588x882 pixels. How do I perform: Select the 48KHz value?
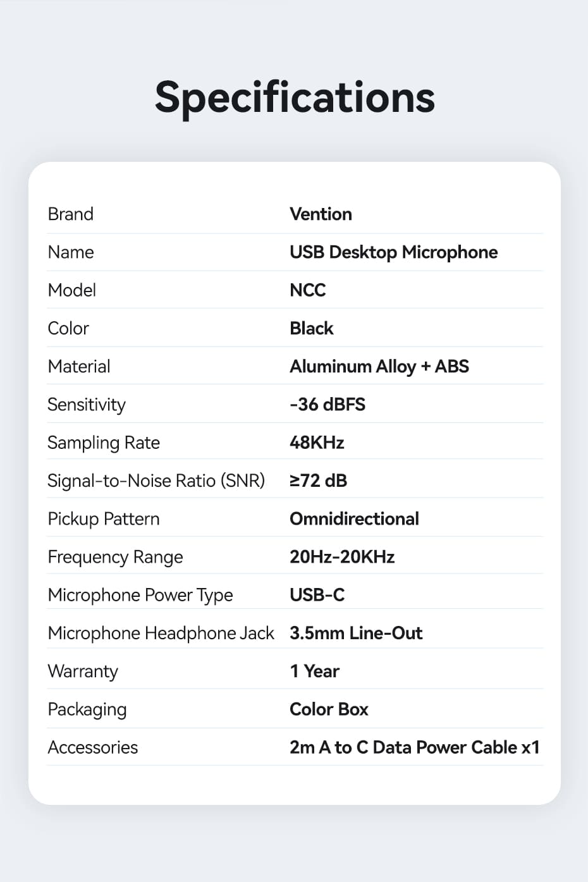317,443
